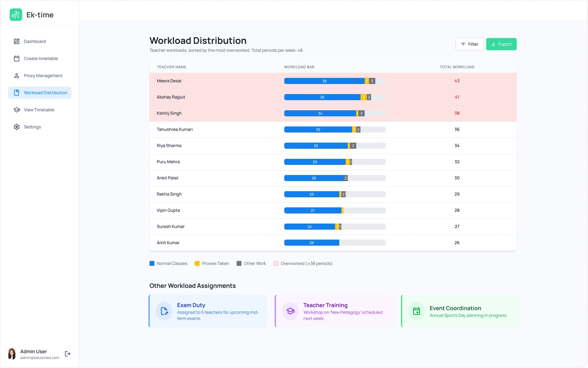Image resolution: width=588 pixels, height=368 pixels.
Task: Click the Proxies Taken yellow legend swatch
Action: click(197, 264)
